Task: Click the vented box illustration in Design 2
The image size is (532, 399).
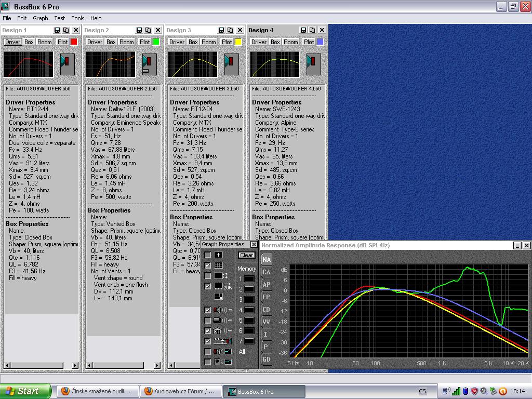Action: pos(150,64)
